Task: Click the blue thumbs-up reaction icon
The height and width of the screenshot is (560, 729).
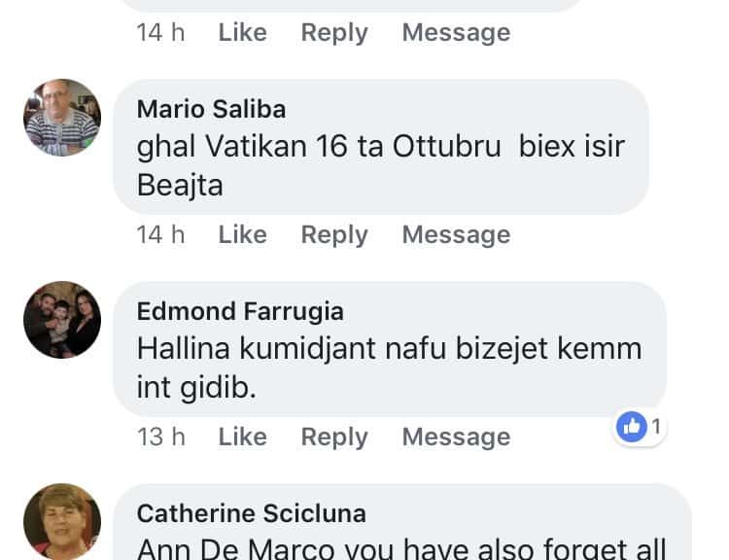Action: coord(632,426)
